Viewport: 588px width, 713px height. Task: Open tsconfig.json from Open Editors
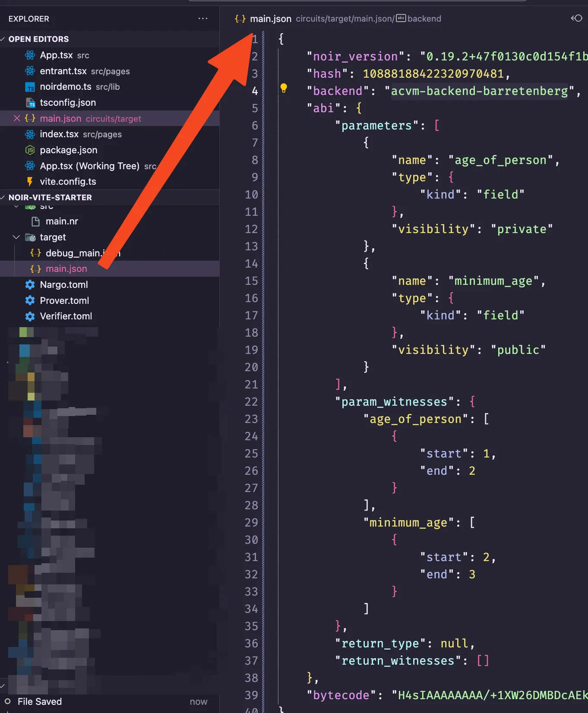click(x=110, y=103)
